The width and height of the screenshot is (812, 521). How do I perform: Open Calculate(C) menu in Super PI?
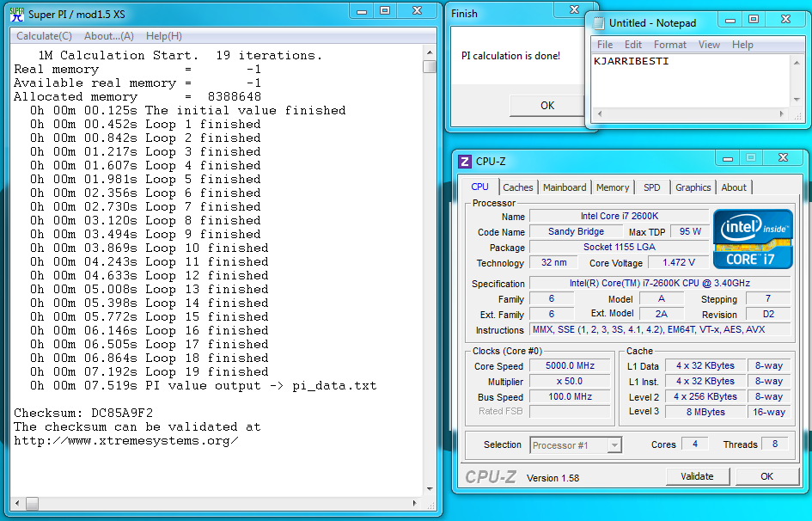[x=44, y=36]
